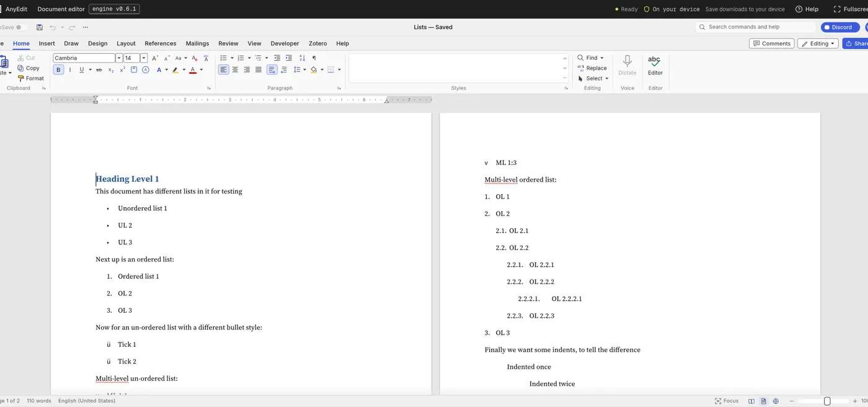
Task: Click the Help button in title bar
Action: [x=807, y=9]
